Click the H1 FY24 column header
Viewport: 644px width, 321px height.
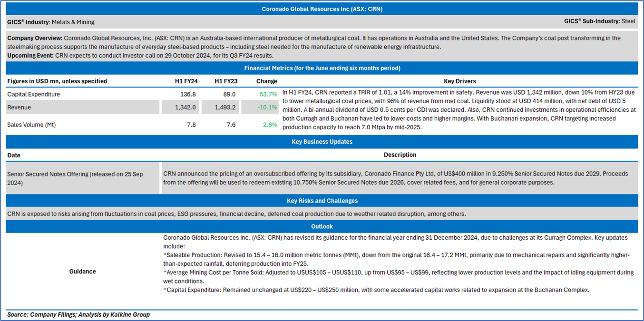pos(185,81)
